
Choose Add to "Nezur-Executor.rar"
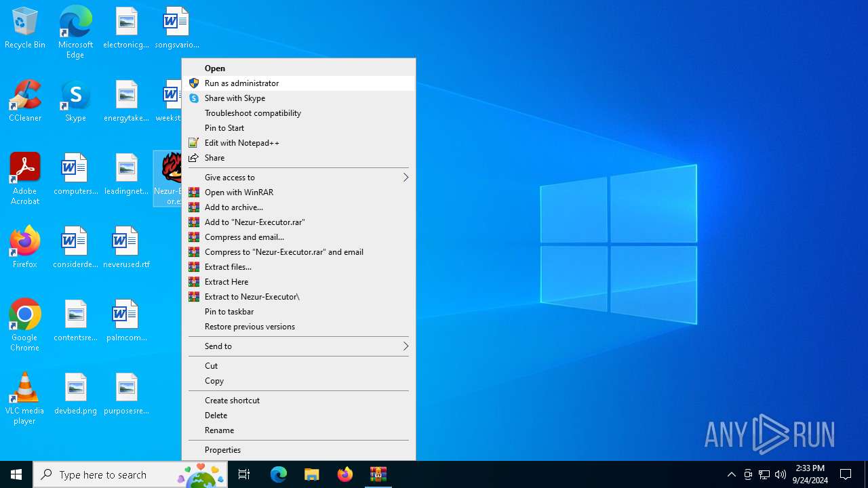pos(298,222)
